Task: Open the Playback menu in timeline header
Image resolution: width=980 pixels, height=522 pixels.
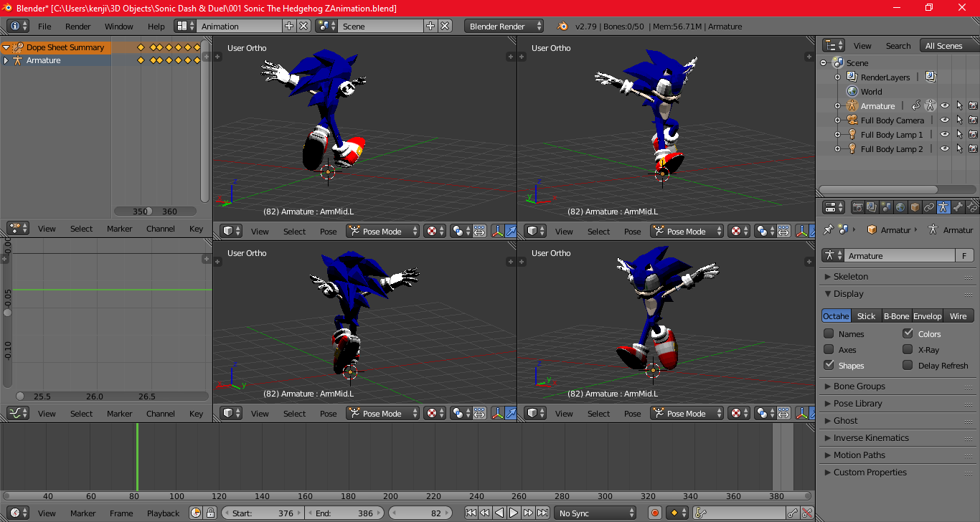Action: point(163,513)
